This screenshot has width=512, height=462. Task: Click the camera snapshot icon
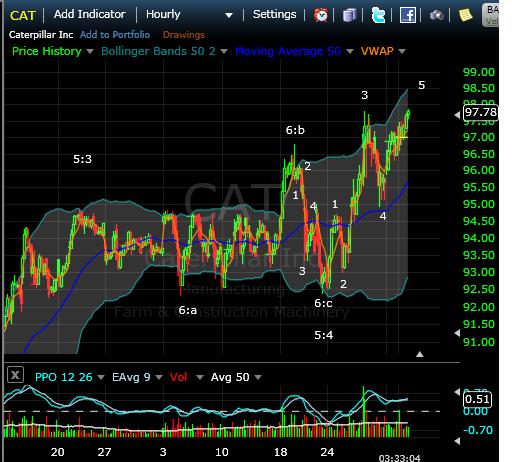(x=437, y=15)
